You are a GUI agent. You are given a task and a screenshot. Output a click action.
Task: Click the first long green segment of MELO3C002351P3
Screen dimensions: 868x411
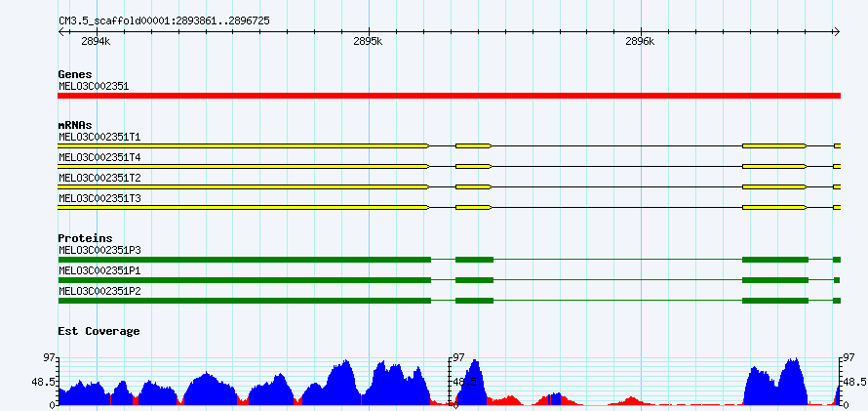244,260
